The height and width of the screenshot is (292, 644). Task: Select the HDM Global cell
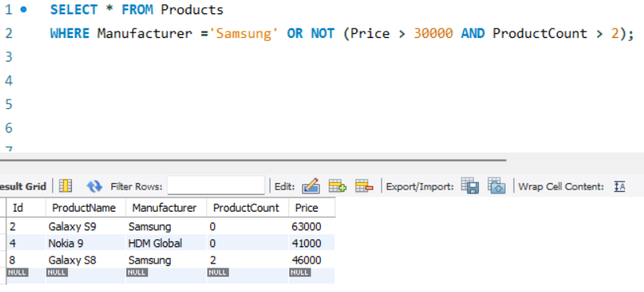(166, 243)
